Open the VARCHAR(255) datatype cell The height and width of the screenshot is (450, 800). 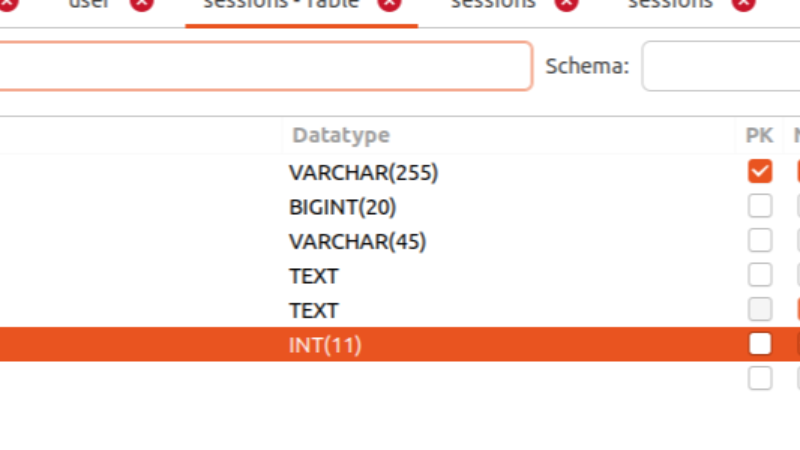coord(363,173)
